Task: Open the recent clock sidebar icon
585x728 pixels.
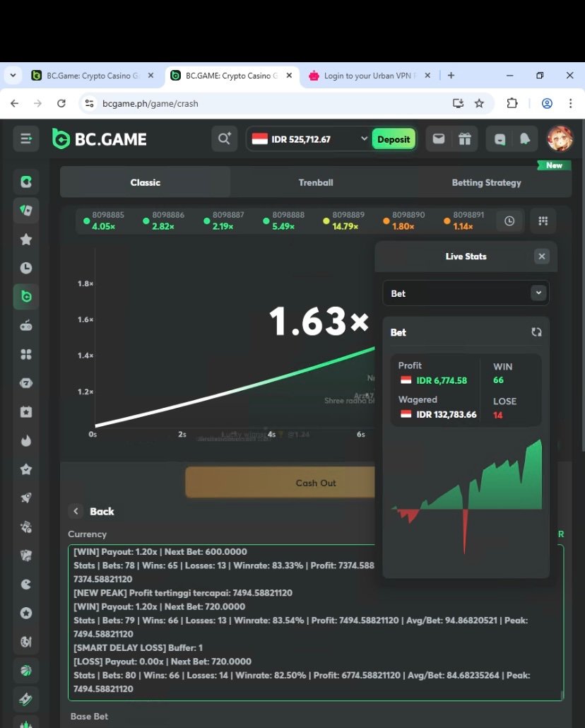Action: click(x=26, y=268)
